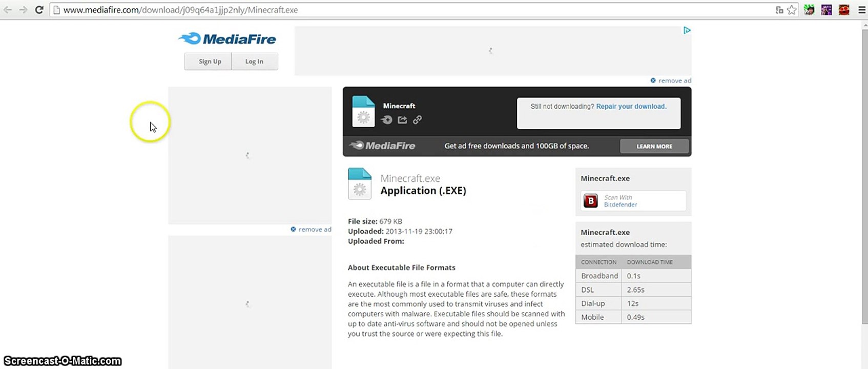Go back with the browser back arrow

[8, 10]
